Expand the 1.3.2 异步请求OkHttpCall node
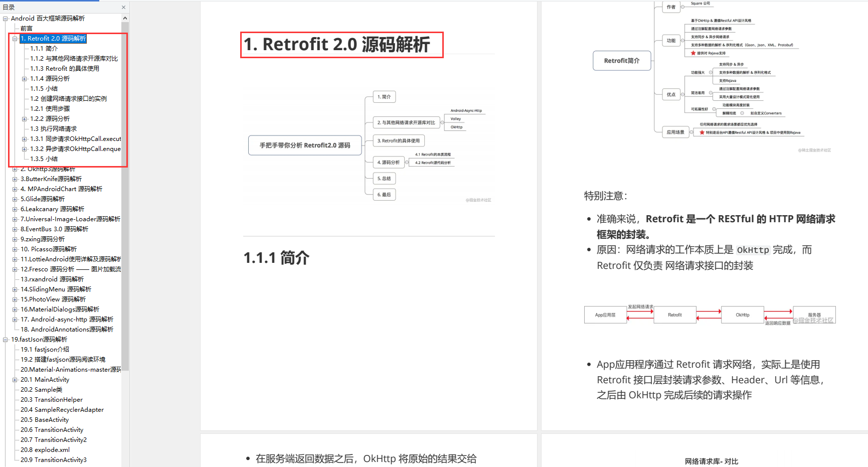This screenshot has height=467, width=868. coord(25,149)
